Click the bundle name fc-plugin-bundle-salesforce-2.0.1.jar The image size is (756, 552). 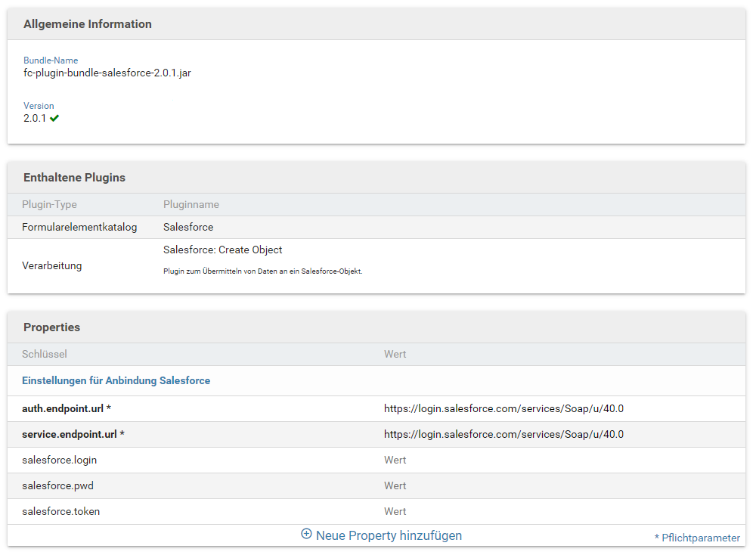point(107,73)
